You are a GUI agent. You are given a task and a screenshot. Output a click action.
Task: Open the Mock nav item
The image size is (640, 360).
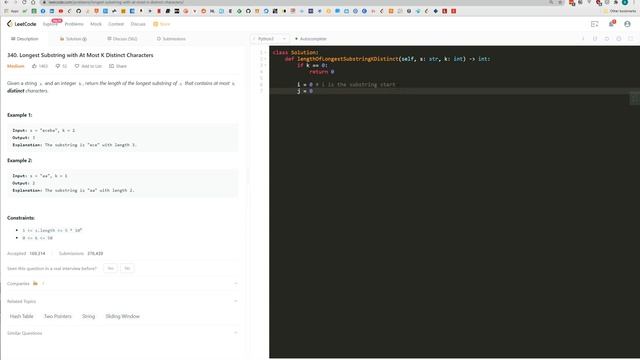pyautogui.click(x=96, y=24)
